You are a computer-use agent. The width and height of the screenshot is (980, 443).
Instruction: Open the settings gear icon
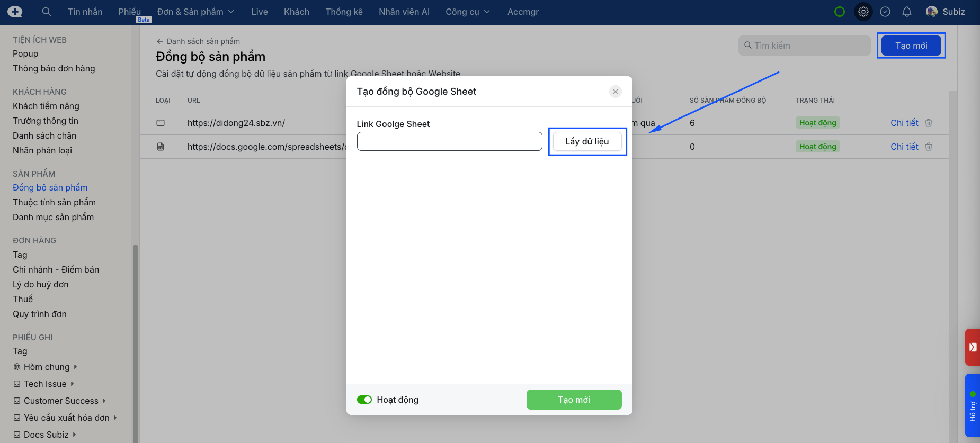(863, 12)
